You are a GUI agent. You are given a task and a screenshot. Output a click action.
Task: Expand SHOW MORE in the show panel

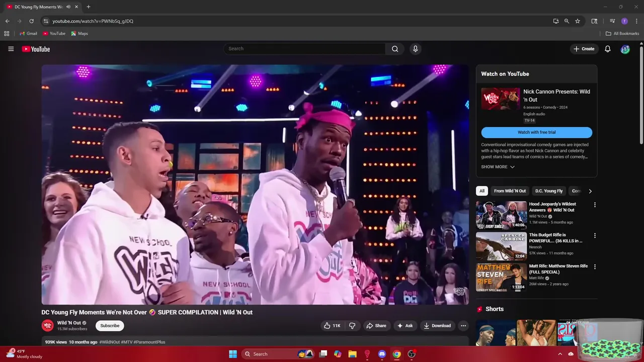point(498,167)
